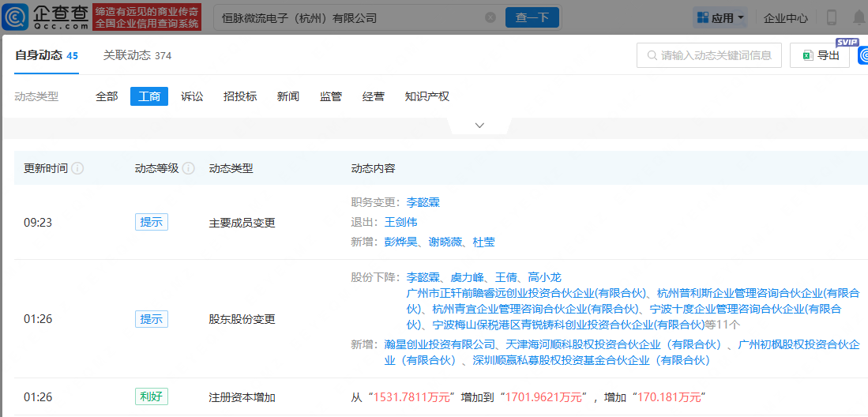Open 王倩 shareholder link
Image resolution: width=868 pixels, height=417 pixels.
[x=506, y=277]
